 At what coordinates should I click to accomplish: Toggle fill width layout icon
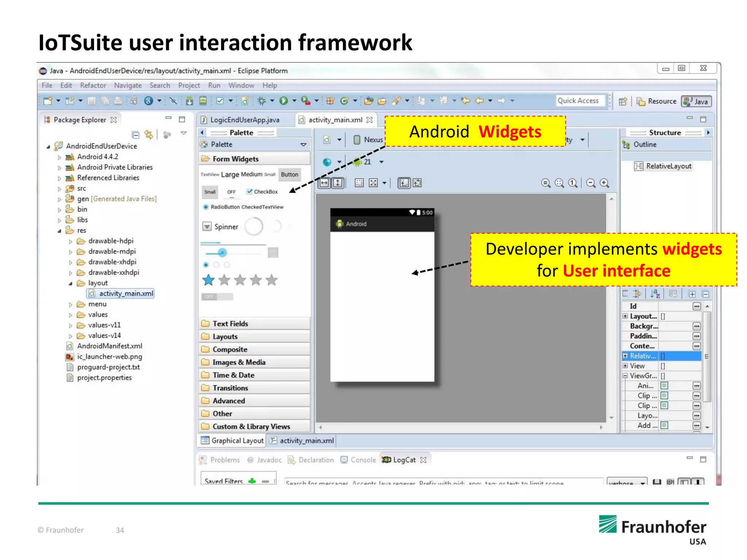coord(324,183)
